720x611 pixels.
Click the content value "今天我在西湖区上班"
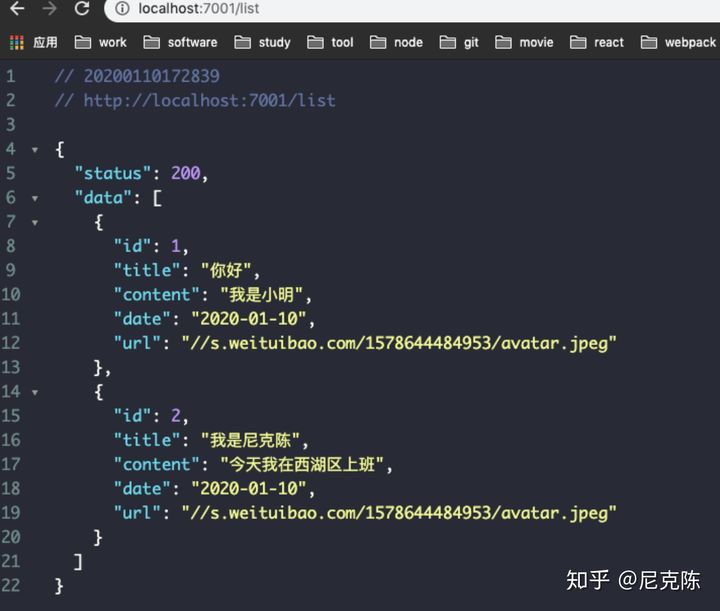coord(302,465)
